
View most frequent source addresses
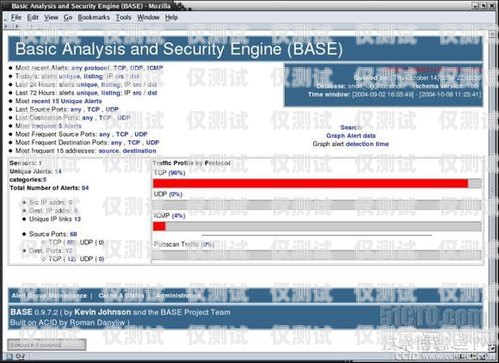109,151
